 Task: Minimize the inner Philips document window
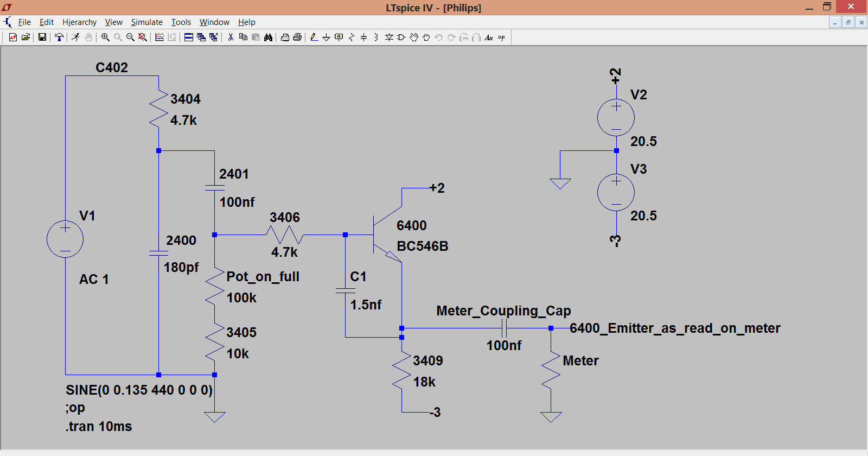835,22
